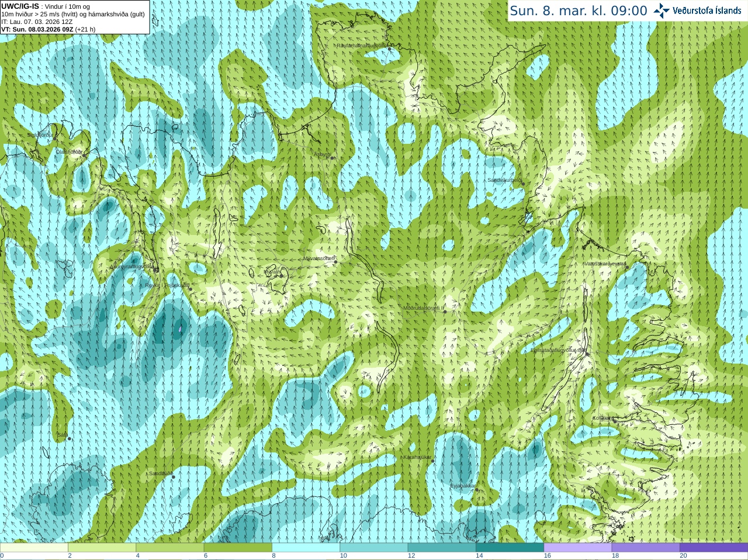Click the legend value '10'
The height and width of the screenshot is (560, 748).
[x=344, y=556]
